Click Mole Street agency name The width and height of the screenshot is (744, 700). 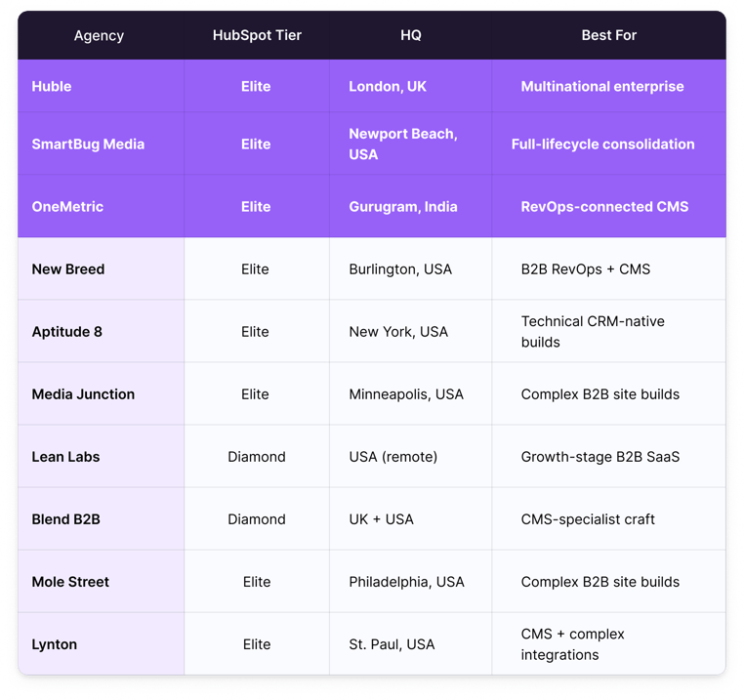pos(70,582)
